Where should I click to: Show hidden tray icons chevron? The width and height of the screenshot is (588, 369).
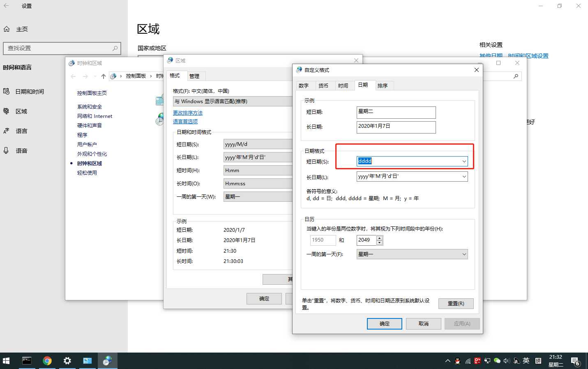pos(448,361)
